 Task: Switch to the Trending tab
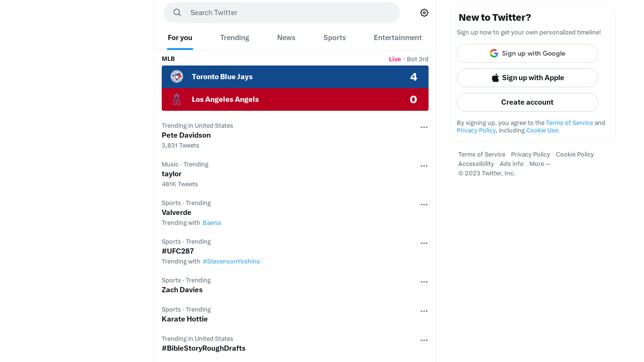point(235,38)
